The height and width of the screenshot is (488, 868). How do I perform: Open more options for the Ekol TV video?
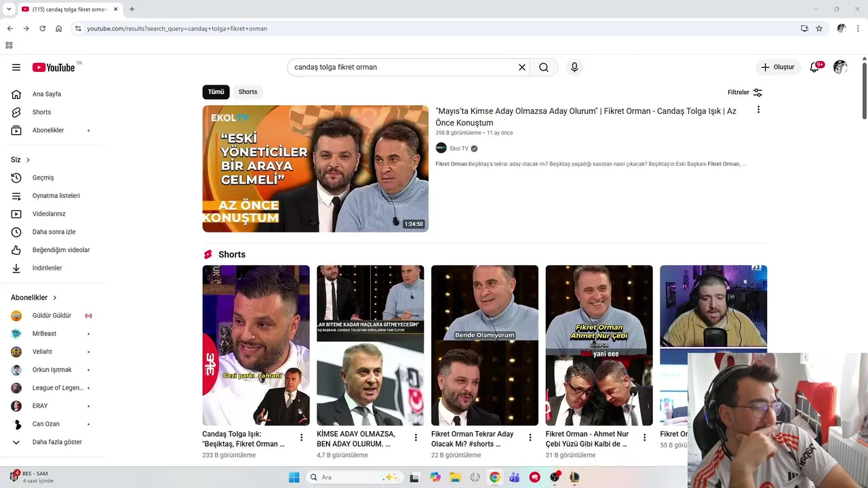click(x=758, y=110)
